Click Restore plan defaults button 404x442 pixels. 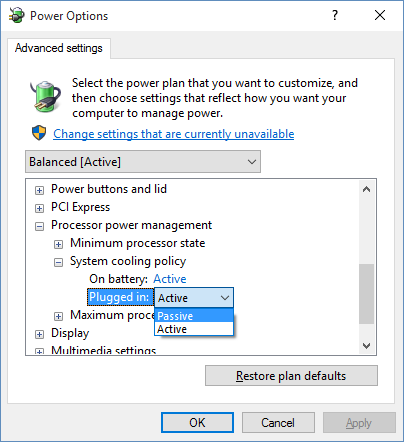click(x=291, y=376)
